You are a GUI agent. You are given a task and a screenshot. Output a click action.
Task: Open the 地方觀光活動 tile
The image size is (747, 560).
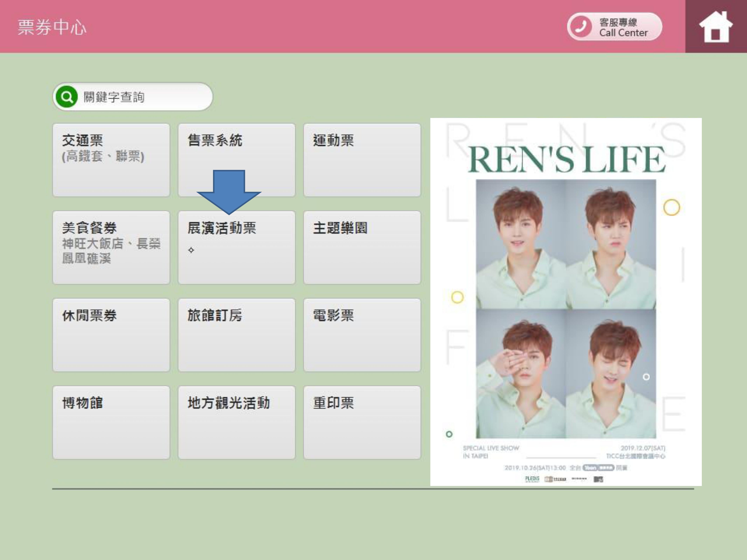pyautogui.click(x=237, y=423)
